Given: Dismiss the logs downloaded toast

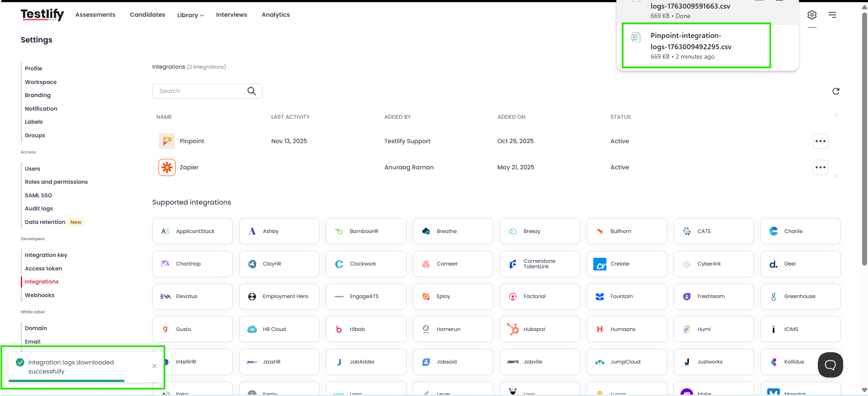Looking at the screenshot, I should (155, 366).
